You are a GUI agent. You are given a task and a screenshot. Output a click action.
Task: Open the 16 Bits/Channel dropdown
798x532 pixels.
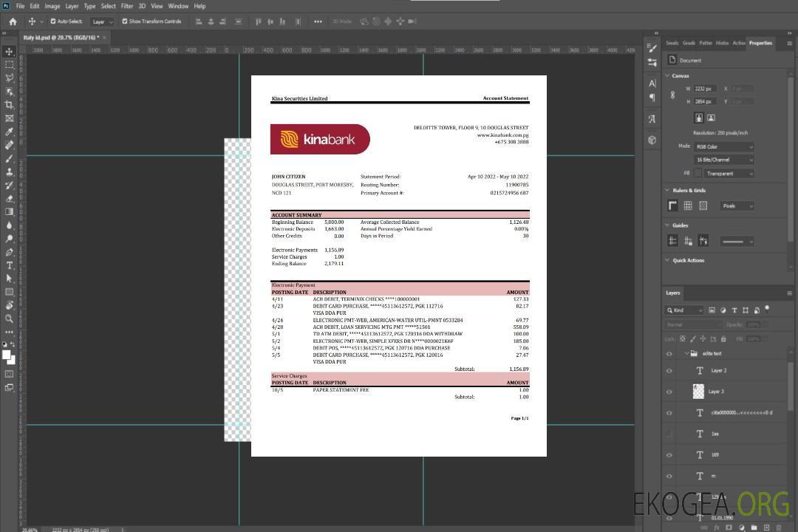pos(723,160)
